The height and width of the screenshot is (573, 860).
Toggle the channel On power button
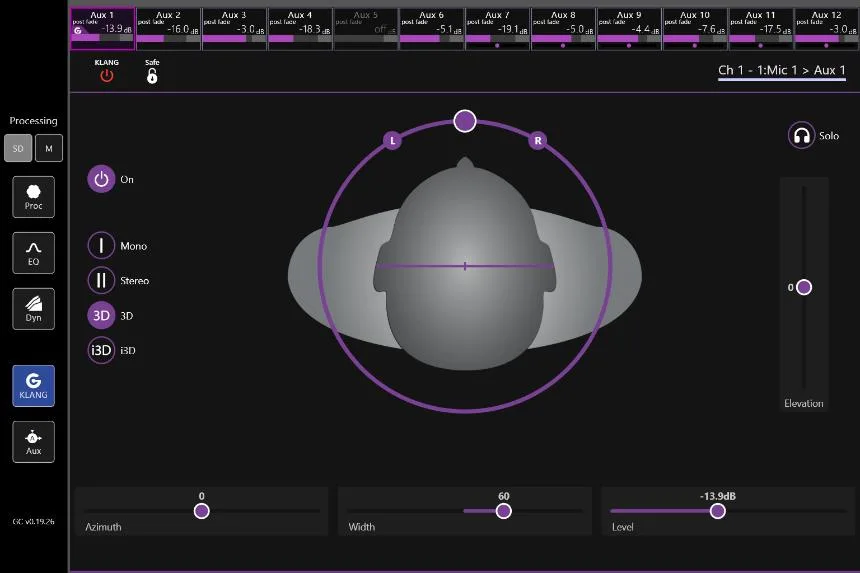pos(101,179)
